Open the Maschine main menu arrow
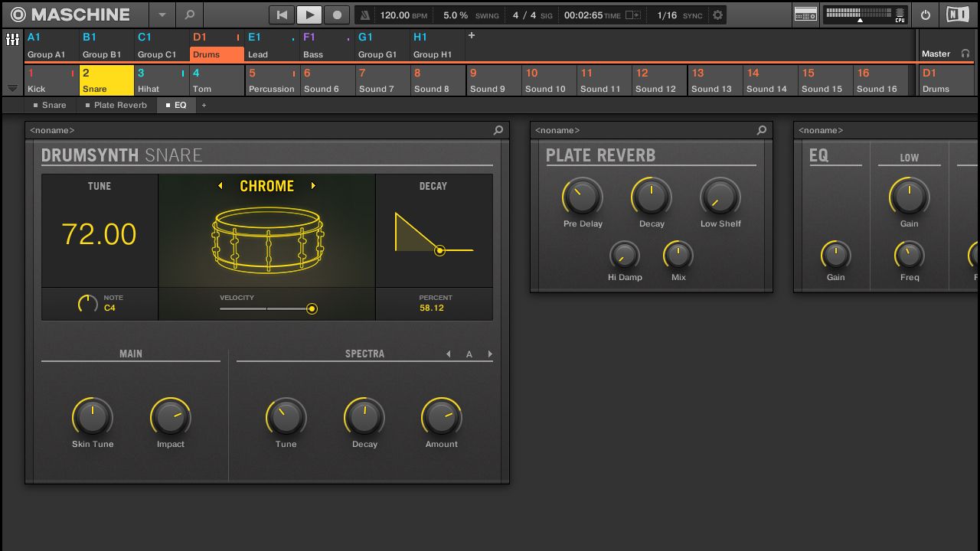The width and height of the screenshot is (980, 551). (162, 15)
